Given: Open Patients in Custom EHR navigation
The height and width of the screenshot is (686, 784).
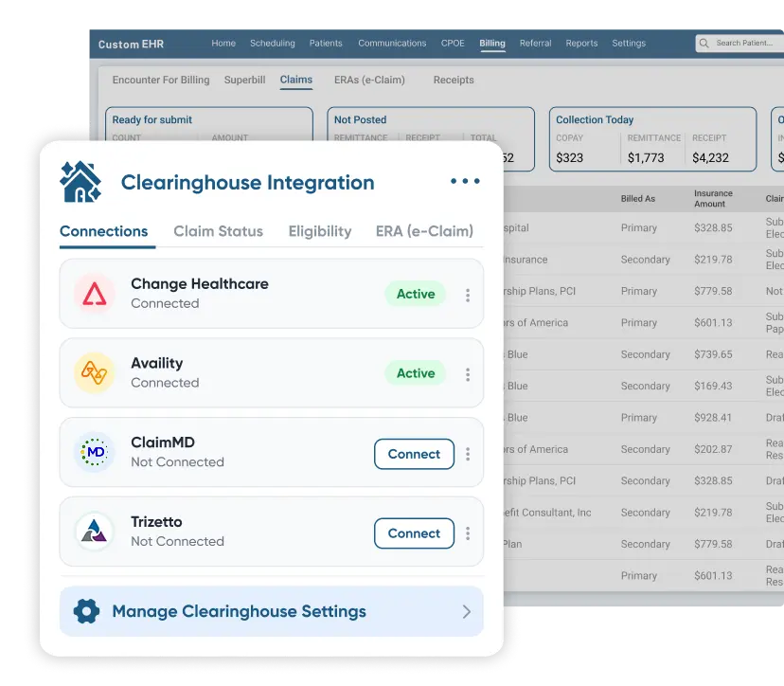Looking at the screenshot, I should pyautogui.click(x=326, y=43).
